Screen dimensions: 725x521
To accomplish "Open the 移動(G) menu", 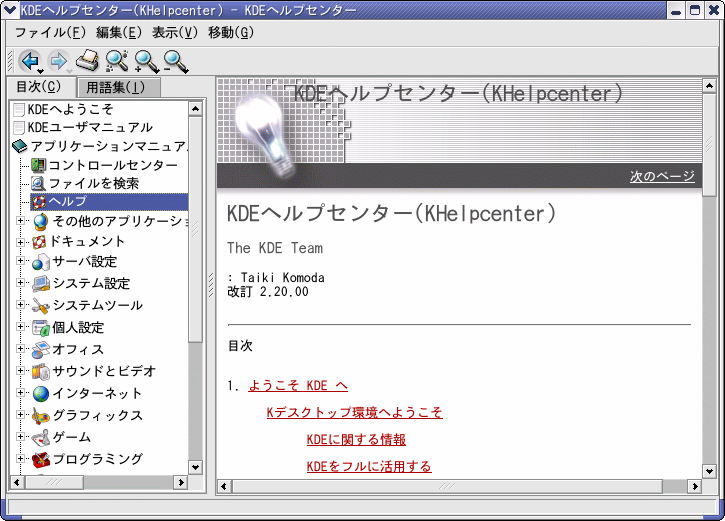I will pyautogui.click(x=231, y=32).
